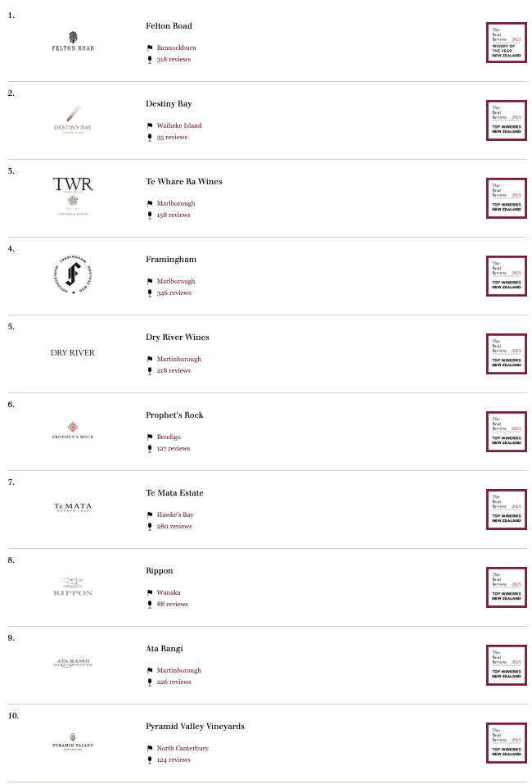Select the Te Mata Estate logo
The image size is (532, 784).
pos(73,508)
